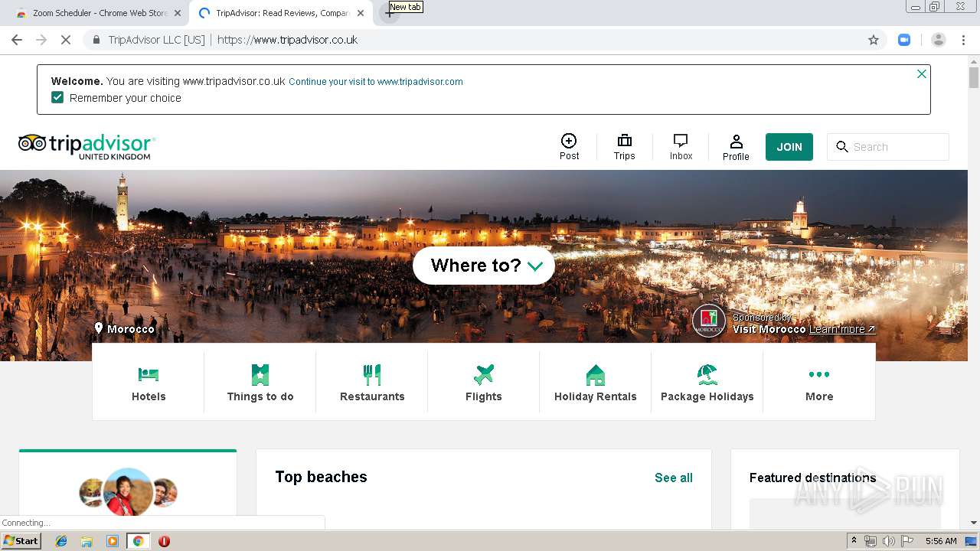Click See all top beaches link
Screen dimensions: 980x551
(674, 478)
